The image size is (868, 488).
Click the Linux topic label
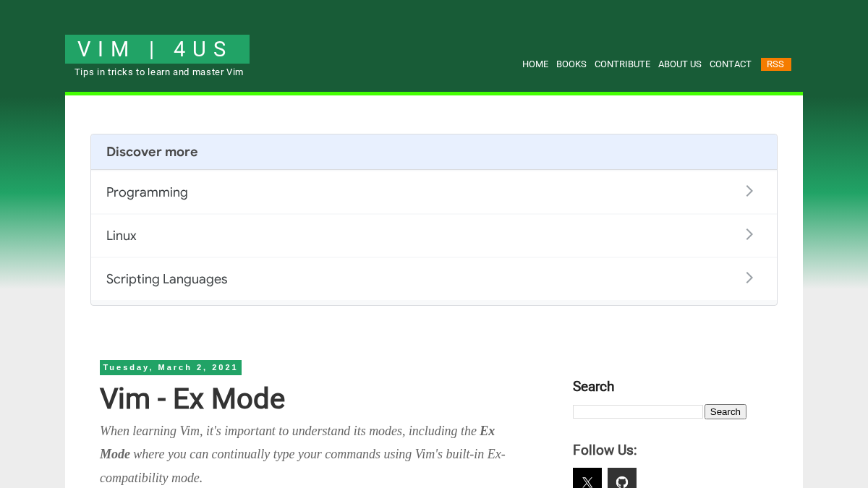pos(122,236)
